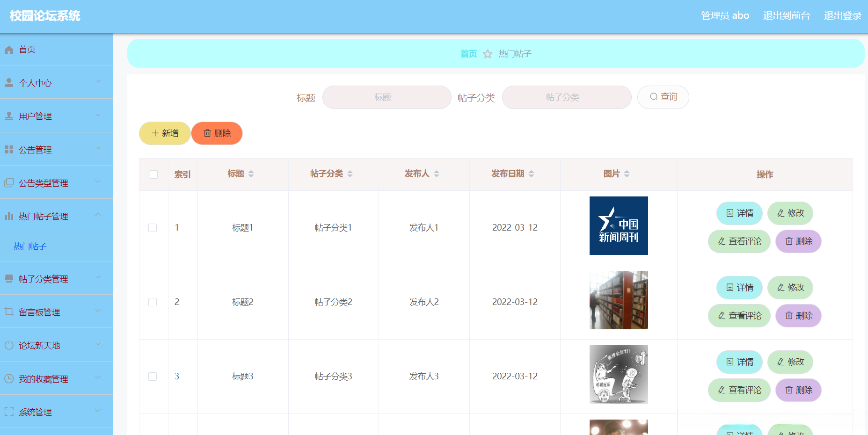Sort table by 标题 column arrows

point(251,174)
